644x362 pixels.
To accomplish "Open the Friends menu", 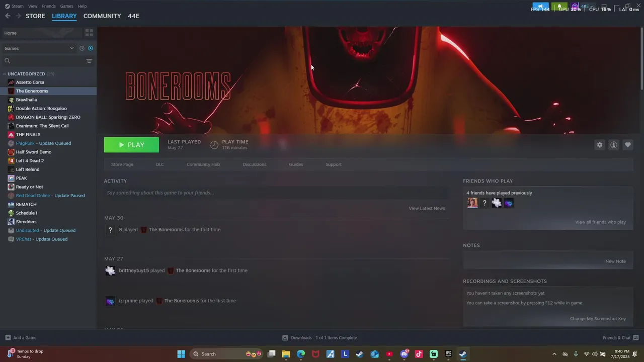I will click(49, 6).
